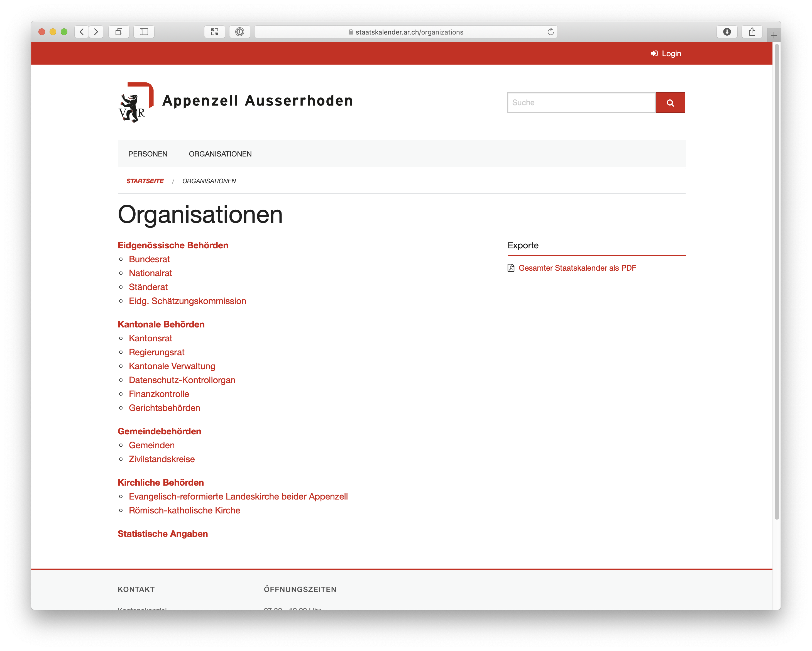Click the Kantonale Verwaltung link
This screenshot has width=812, height=651.
(172, 366)
